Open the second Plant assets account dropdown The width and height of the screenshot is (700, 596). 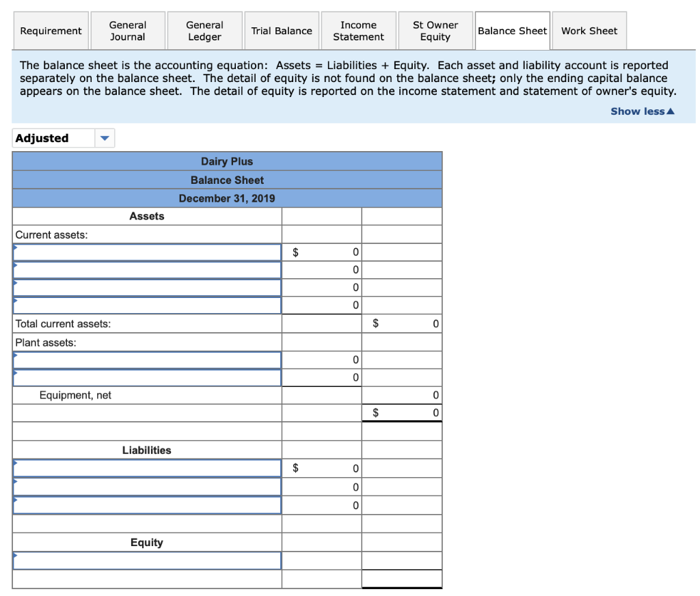146,377
